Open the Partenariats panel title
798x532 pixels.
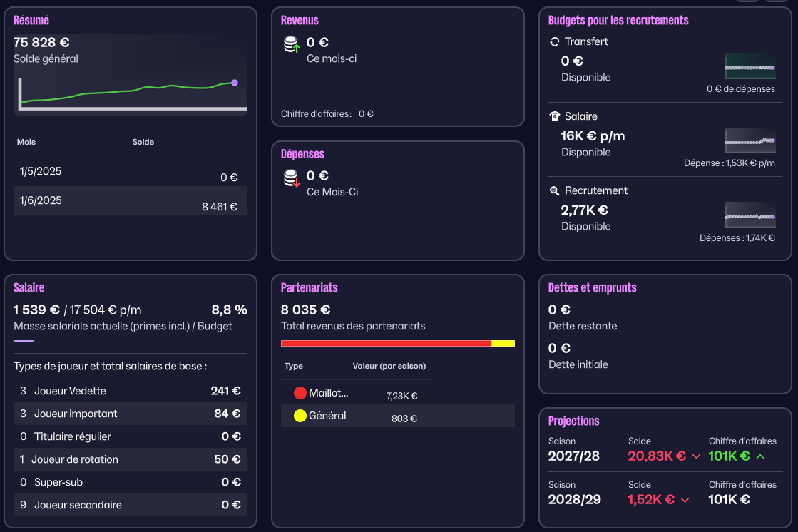tap(309, 288)
